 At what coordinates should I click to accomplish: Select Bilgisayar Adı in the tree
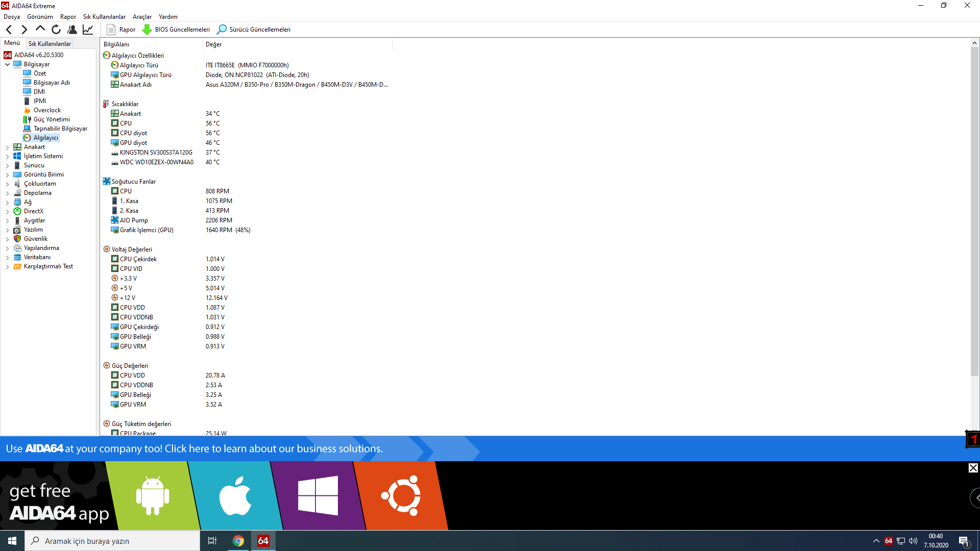point(52,83)
